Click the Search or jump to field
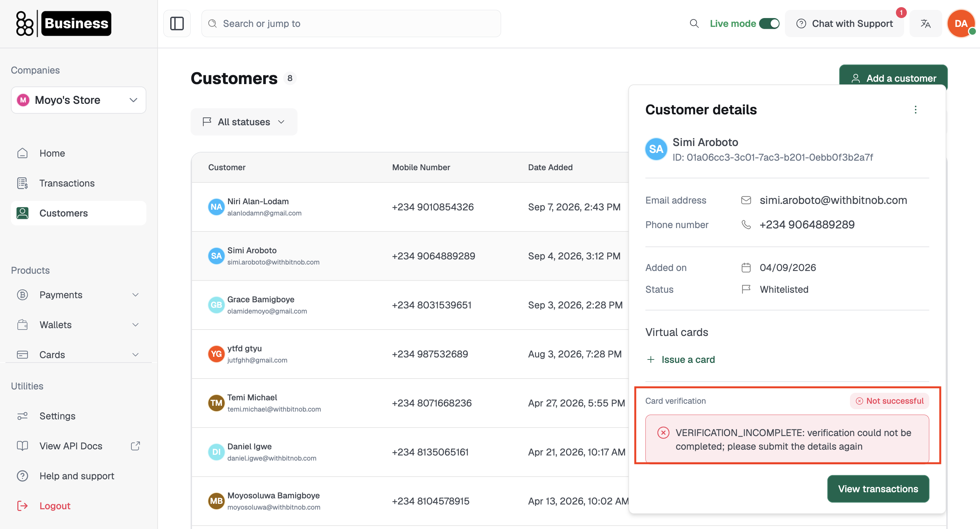Viewport: 980px width, 529px height. 351,23
